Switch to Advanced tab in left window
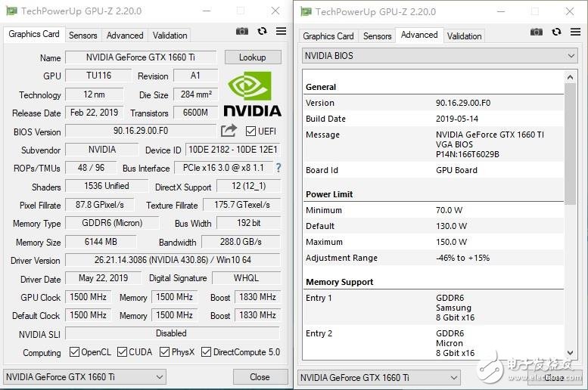 pyautogui.click(x=125, y=36)
